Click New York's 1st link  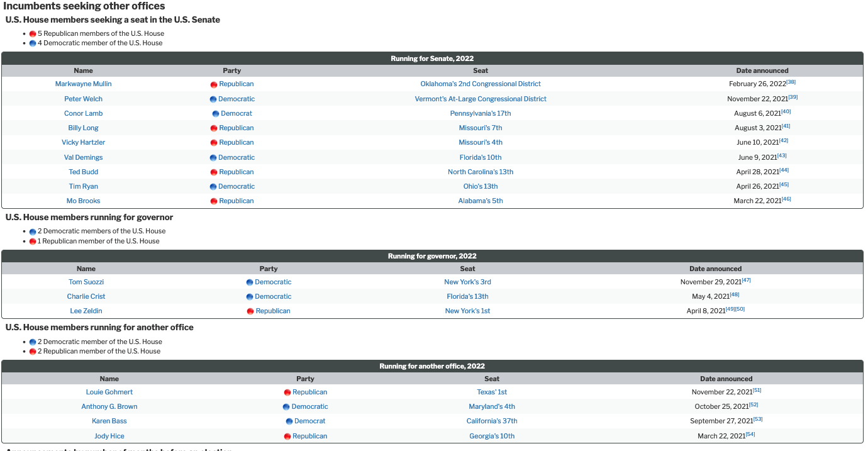[467, 311]
